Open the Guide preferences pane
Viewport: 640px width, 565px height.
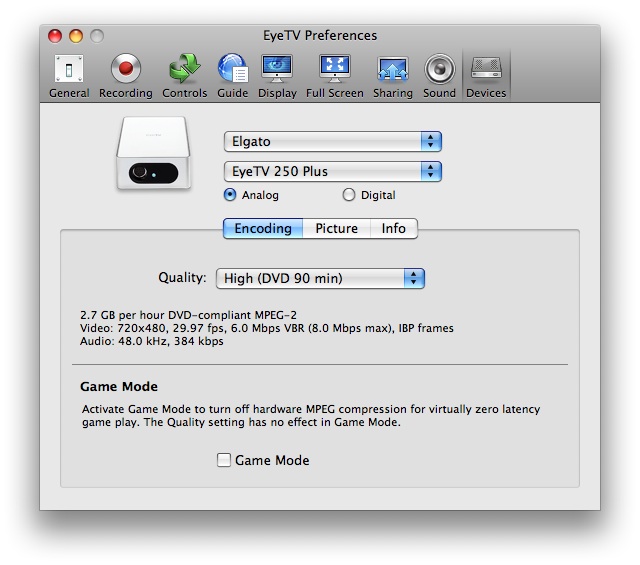pyautogui.click(x=233, y=76)
